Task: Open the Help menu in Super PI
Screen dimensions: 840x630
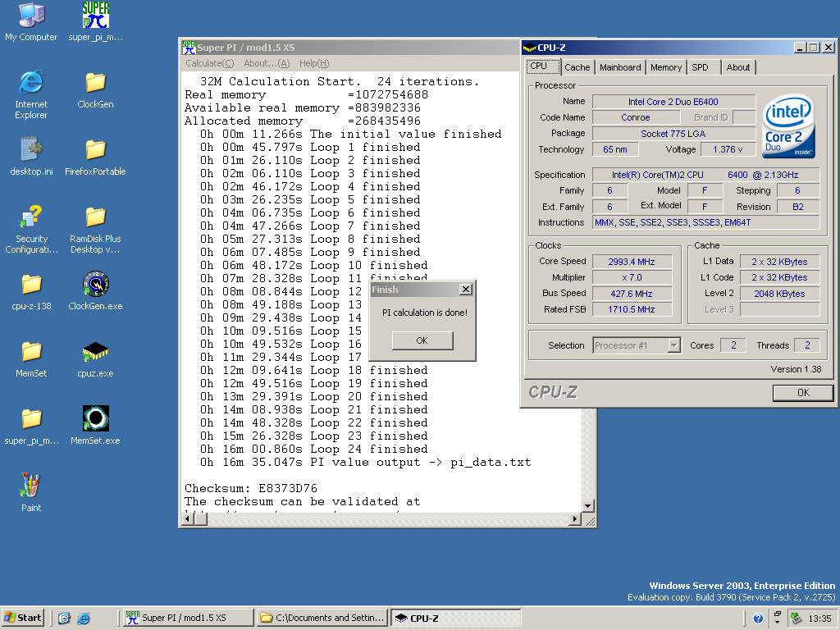Action: (314, 63)
